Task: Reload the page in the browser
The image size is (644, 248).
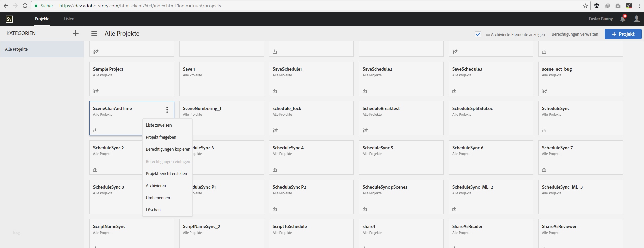Action: tap(25, 6)
